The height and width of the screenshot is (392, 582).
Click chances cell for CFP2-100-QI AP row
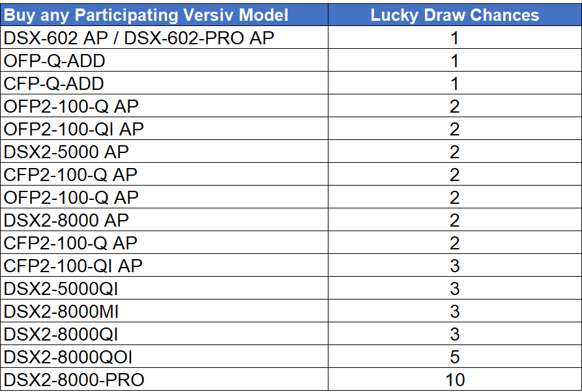(455, 265)
